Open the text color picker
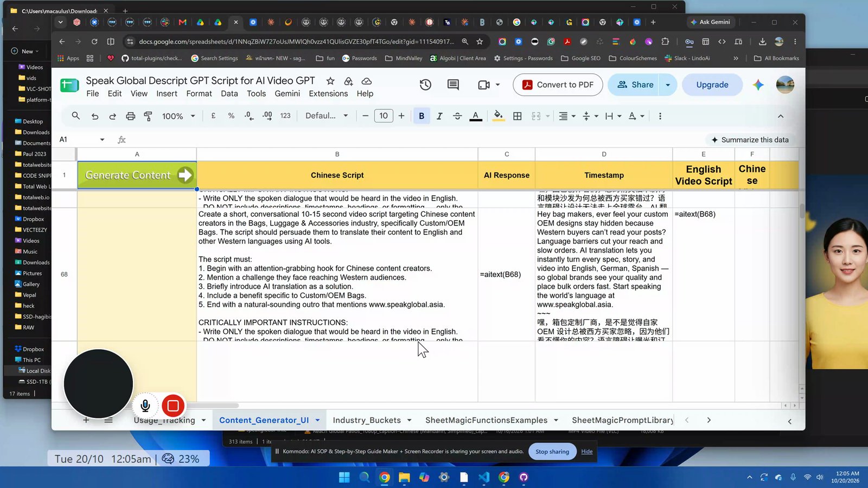This screenshot has width=868, height=488. pyautogui.click(x=476, y=116)
